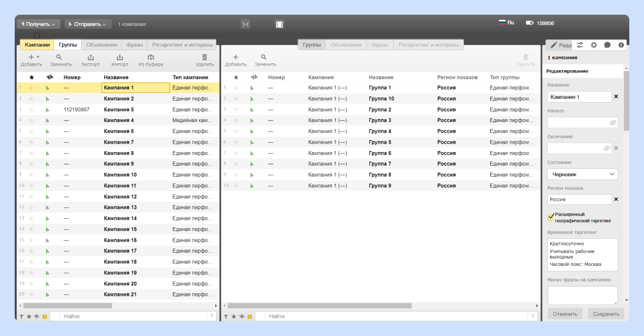
Task: Open the Редактирование pencil tab
Action: [560, 45]
